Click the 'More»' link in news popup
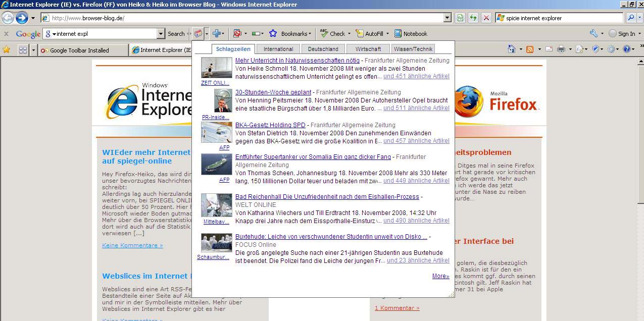This screenshot has width=644, height=321. (x=440, y=276)
